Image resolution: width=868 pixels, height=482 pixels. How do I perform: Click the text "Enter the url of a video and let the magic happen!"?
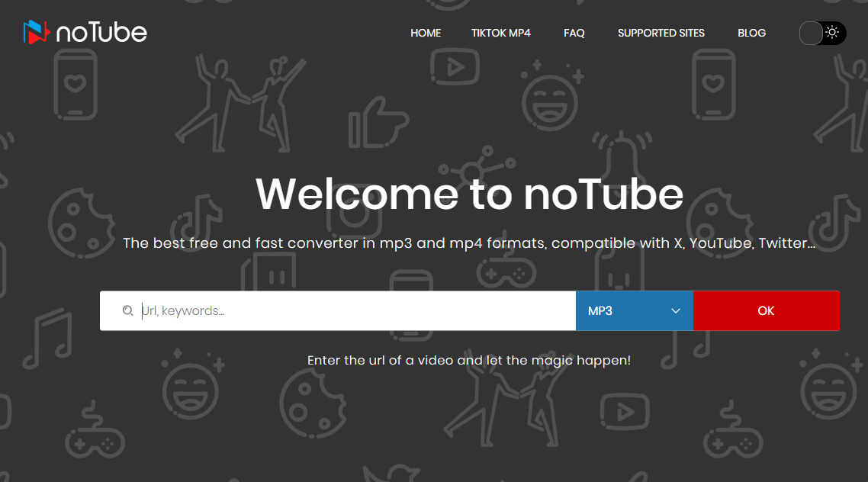[x=469, y=360]
